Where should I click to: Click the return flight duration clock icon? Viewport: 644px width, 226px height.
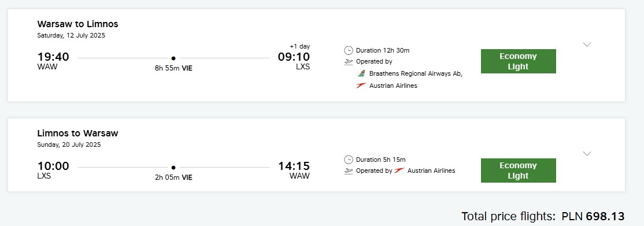(x=348, y=160)
